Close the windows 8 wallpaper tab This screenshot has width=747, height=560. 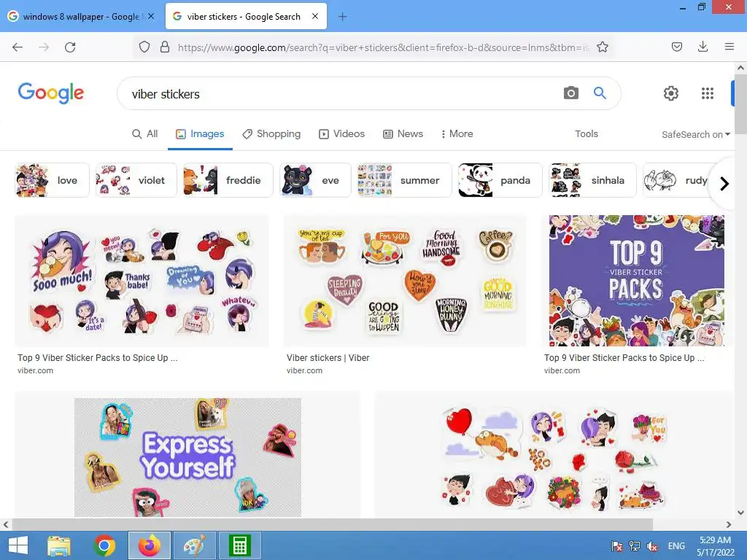[151, 16]
